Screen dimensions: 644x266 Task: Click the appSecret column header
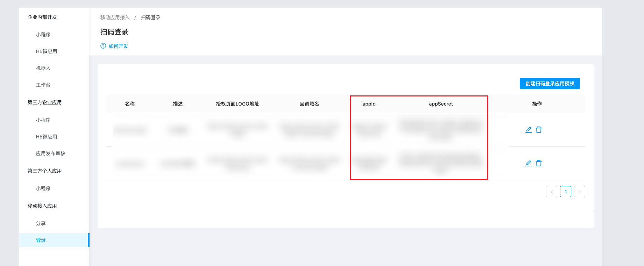click(441, 104)
